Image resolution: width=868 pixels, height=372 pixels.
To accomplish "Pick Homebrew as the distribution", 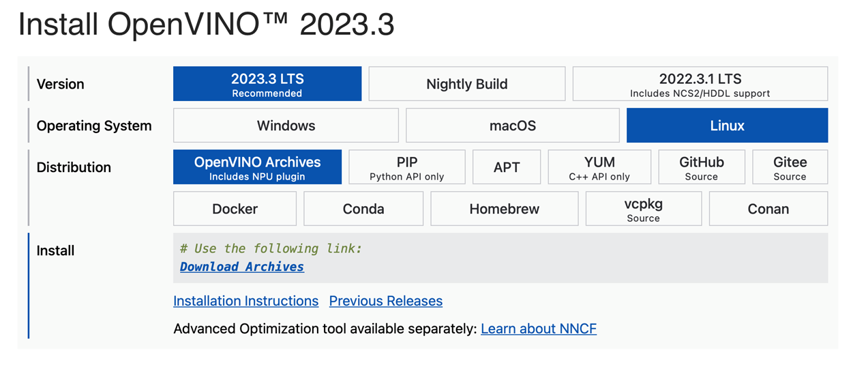I will click(x=504, y=209).
